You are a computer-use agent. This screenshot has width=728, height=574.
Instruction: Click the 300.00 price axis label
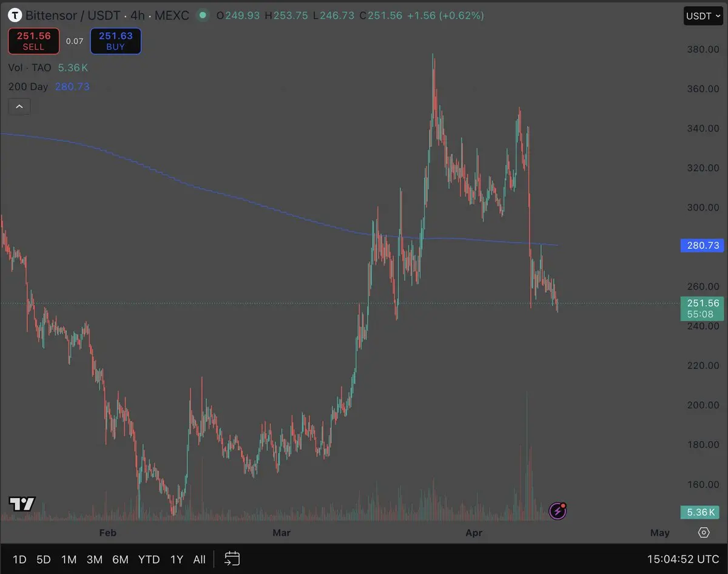click(704, 208)
